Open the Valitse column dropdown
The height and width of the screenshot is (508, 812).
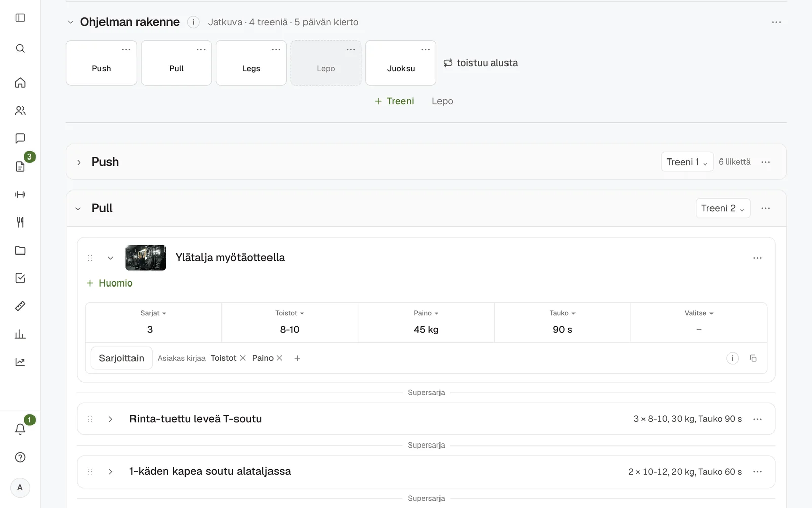click(x=699, y=313)
